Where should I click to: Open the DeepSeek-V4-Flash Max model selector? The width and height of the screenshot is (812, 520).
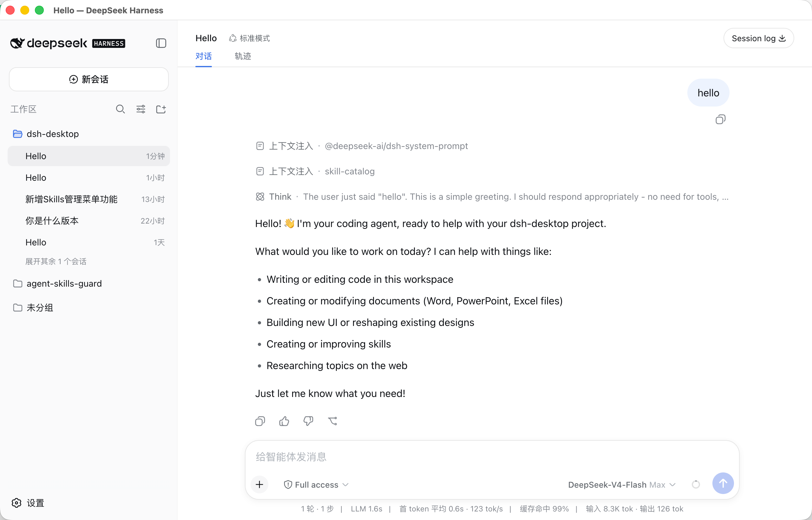pyautogui.click(x=622, y=484)
